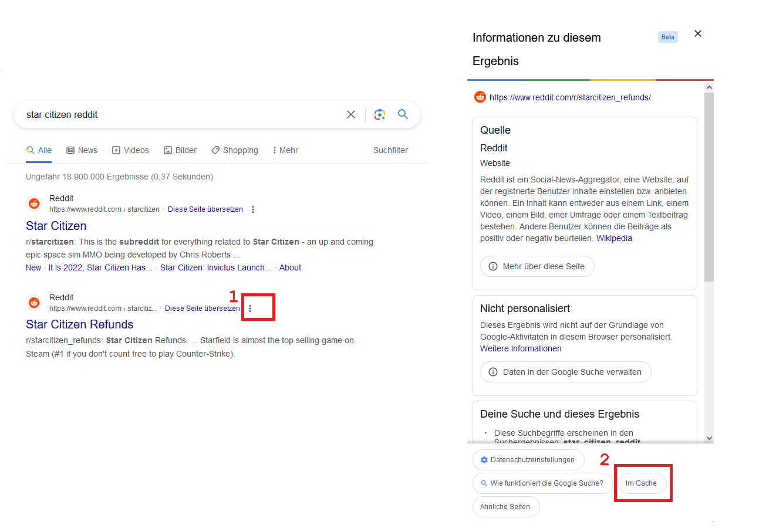Click the 'Im Cache' button
Image resolution: width=776 pixels, height=532 pixels.
pos(642,483)
